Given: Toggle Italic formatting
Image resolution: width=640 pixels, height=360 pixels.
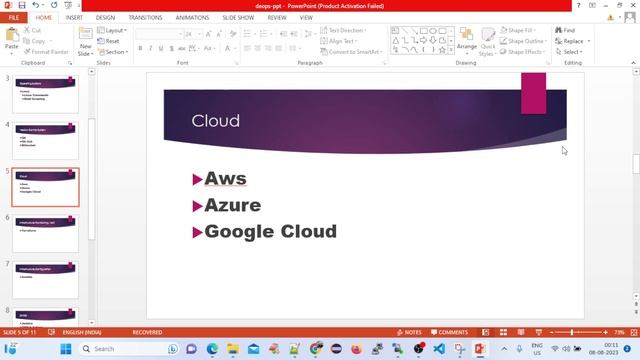Looking at the screenshot, I should pos(151,48).
